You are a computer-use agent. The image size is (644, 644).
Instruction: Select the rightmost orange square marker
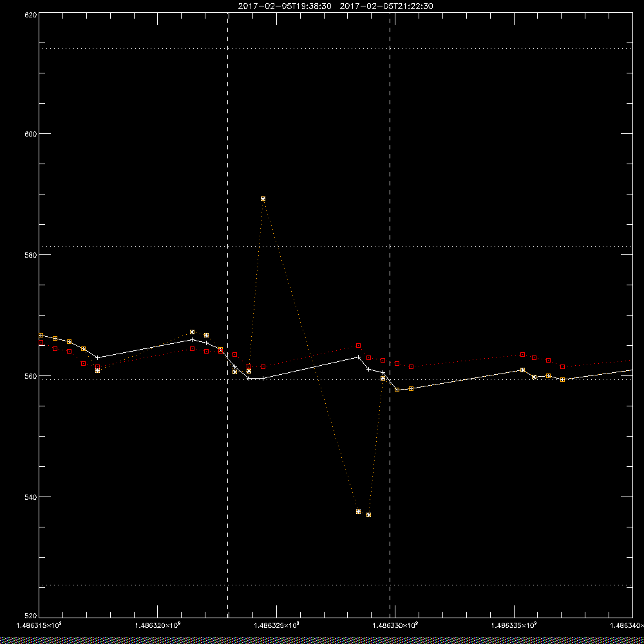click(x=562, y=379)
